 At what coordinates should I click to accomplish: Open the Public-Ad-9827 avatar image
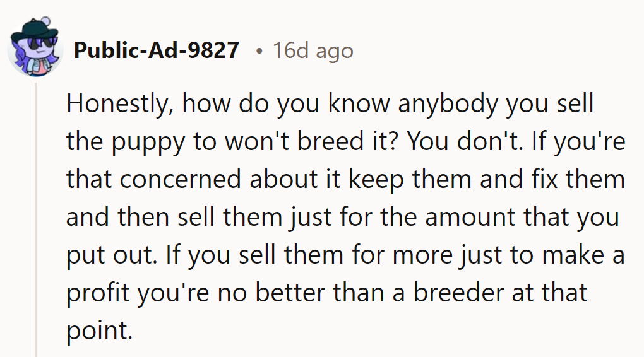click(35, 48)
